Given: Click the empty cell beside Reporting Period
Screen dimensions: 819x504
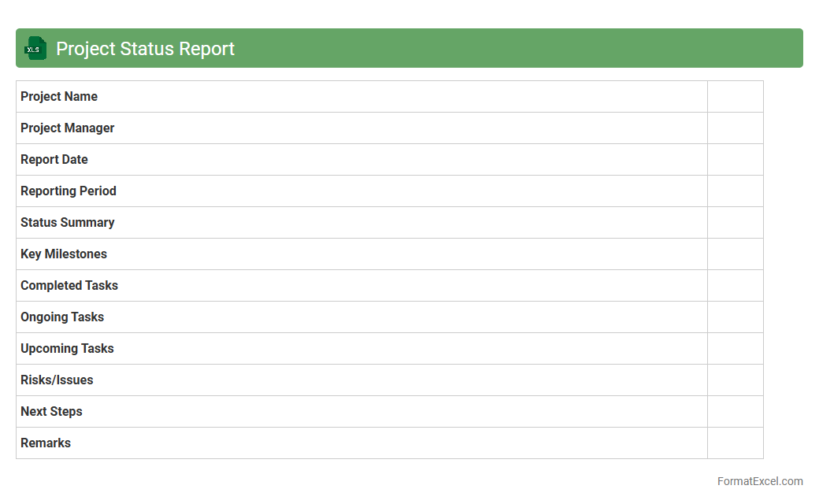Looking at the screenshot, I should tap(735, 191).
